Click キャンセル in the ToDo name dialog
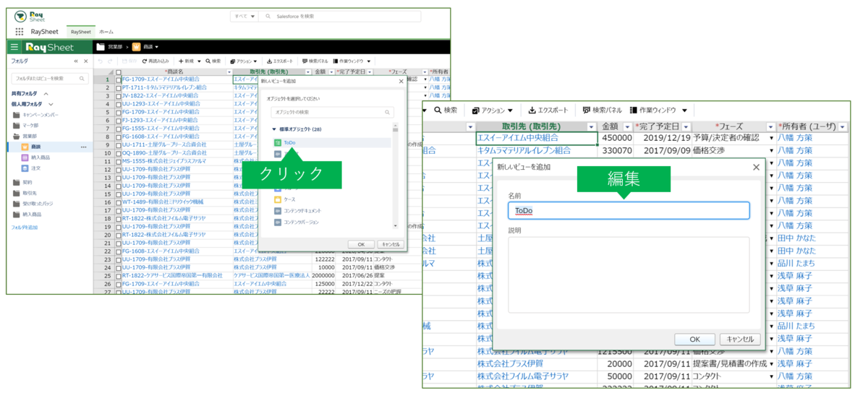The height and width of the screenshot is (393, 868). coord(739,340)
